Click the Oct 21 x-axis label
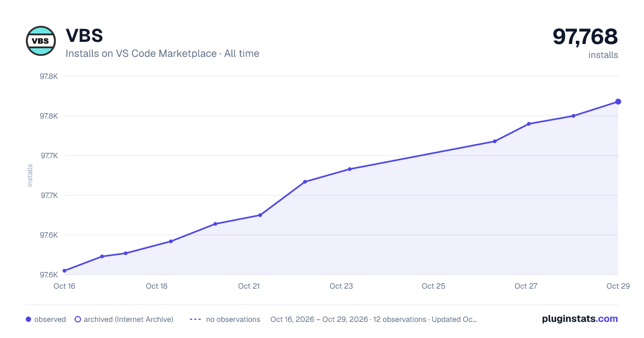This screenshot has height=338, width=644. pos(249,286)
